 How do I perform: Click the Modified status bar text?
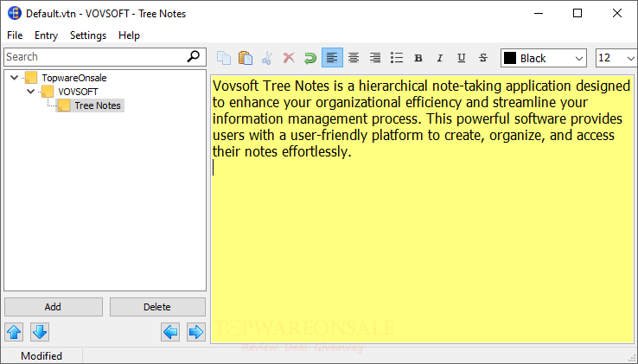pyautogui.click(x=41, y=356)
